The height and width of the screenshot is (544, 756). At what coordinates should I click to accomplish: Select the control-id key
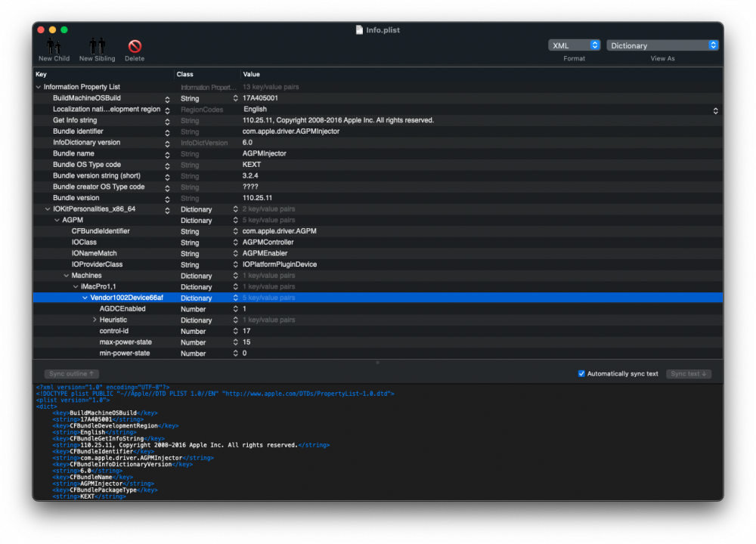pos(114,331)
